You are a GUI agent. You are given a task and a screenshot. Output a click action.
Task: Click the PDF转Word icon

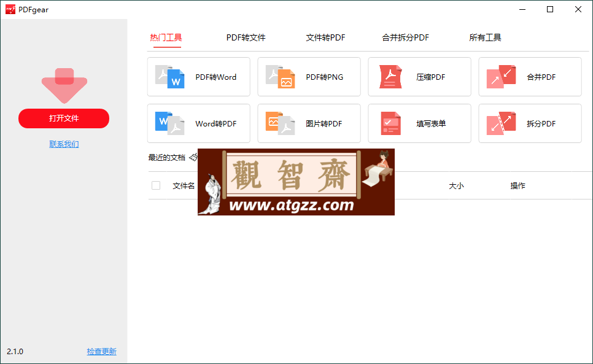pyautogui.click(x=169, y=77)
